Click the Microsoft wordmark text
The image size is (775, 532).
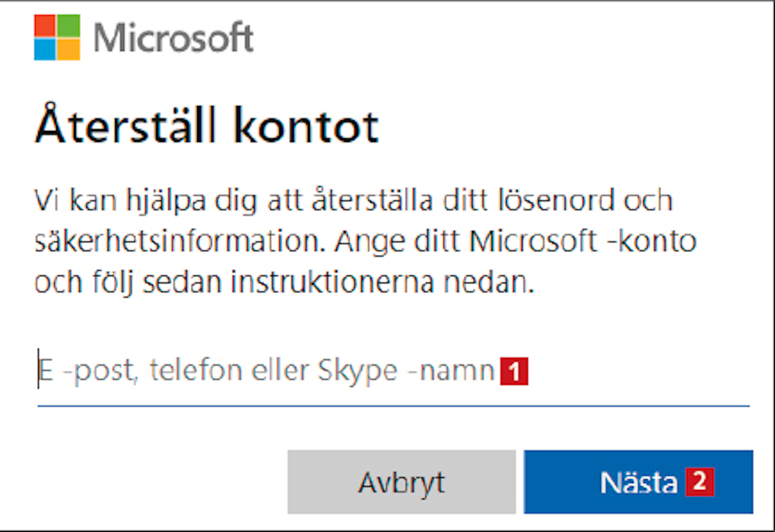[x=174, y=38]
